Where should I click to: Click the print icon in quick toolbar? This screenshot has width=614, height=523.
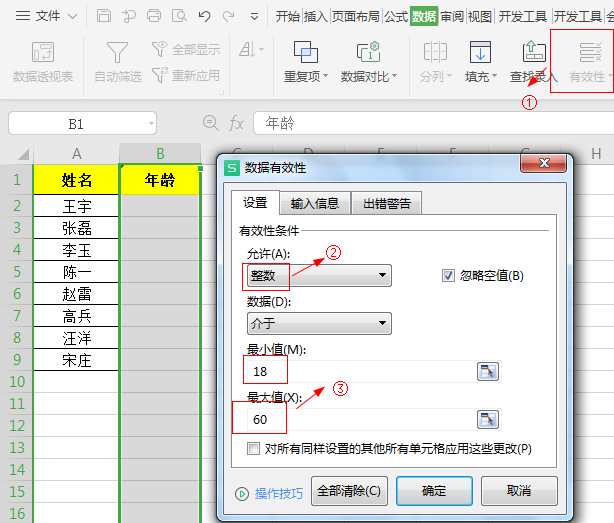[x=154, y=16]
